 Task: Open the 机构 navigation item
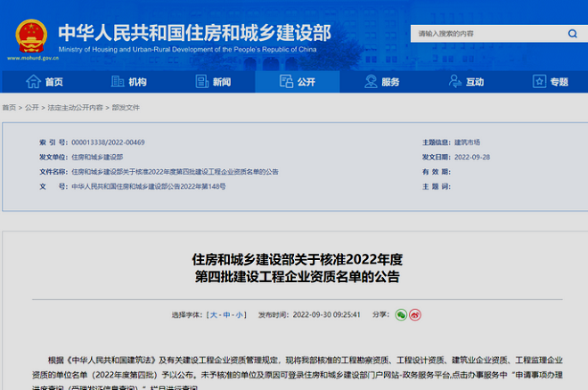(x=128, y=82)
